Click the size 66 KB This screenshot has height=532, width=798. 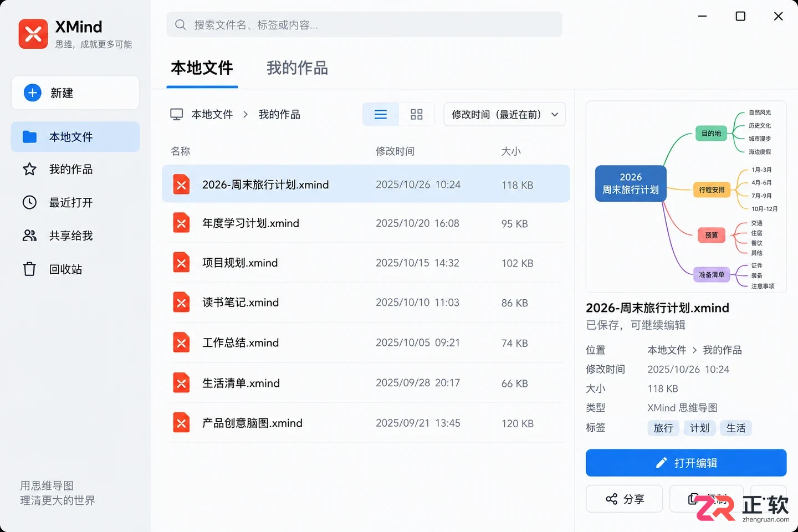(514, 383)
